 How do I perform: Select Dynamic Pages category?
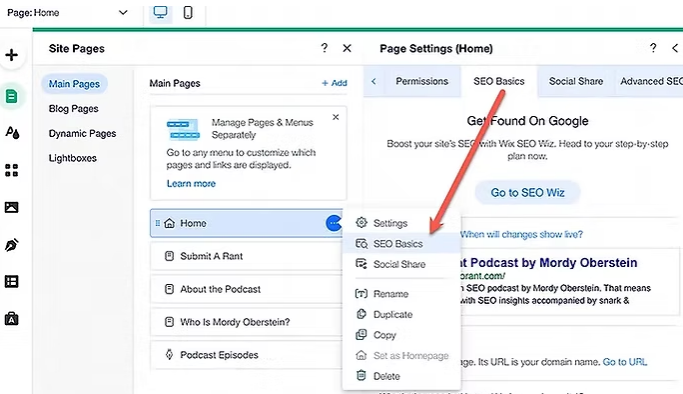pyautogui.click(x=82, y=133)
